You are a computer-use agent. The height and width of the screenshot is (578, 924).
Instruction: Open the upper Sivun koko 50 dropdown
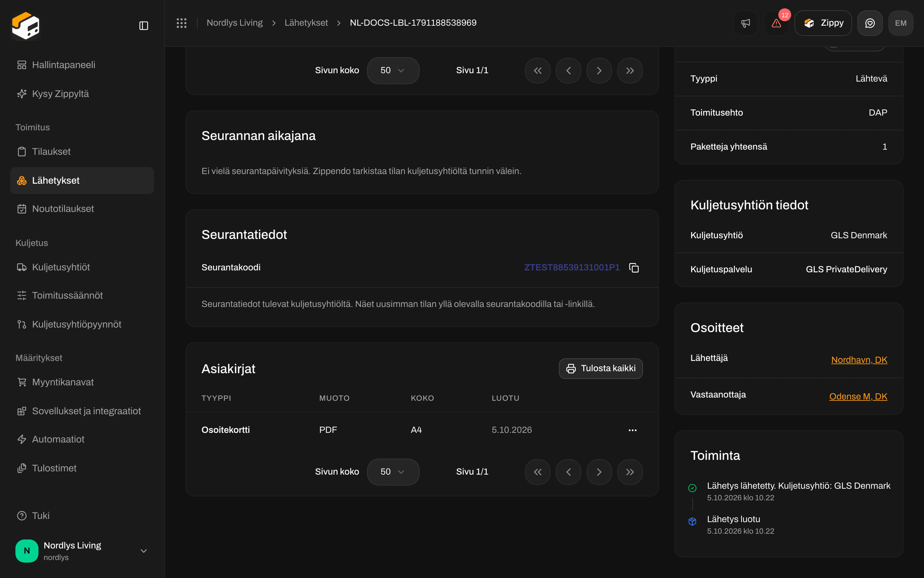393,70
